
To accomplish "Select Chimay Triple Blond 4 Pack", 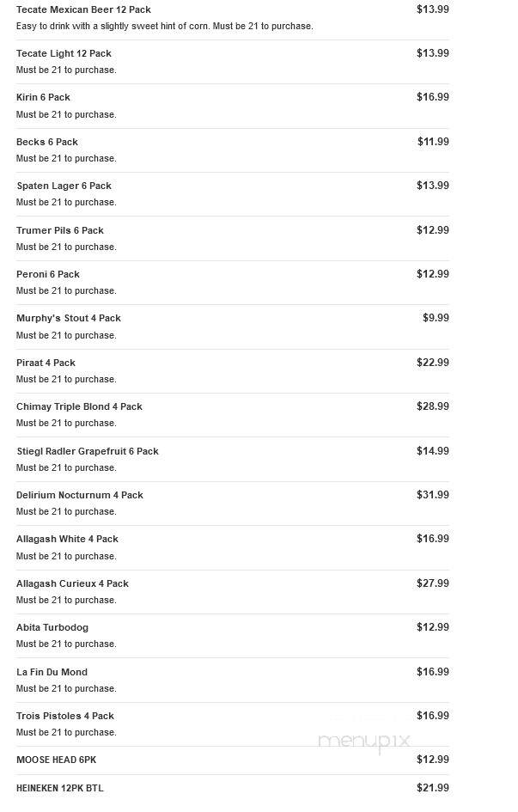I will pyautogui.click(x=232, y=415).
